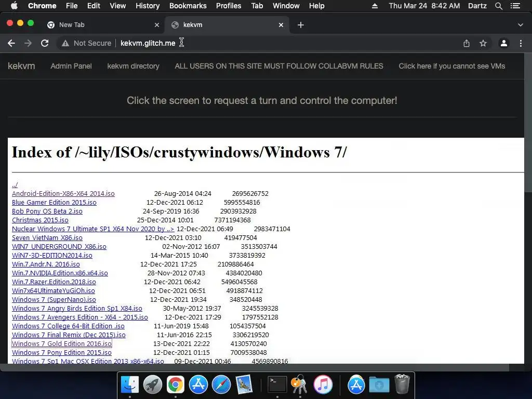532x399 pixels.
Task: Expand the tab search chevron
Action: click(x=521, y=25)
